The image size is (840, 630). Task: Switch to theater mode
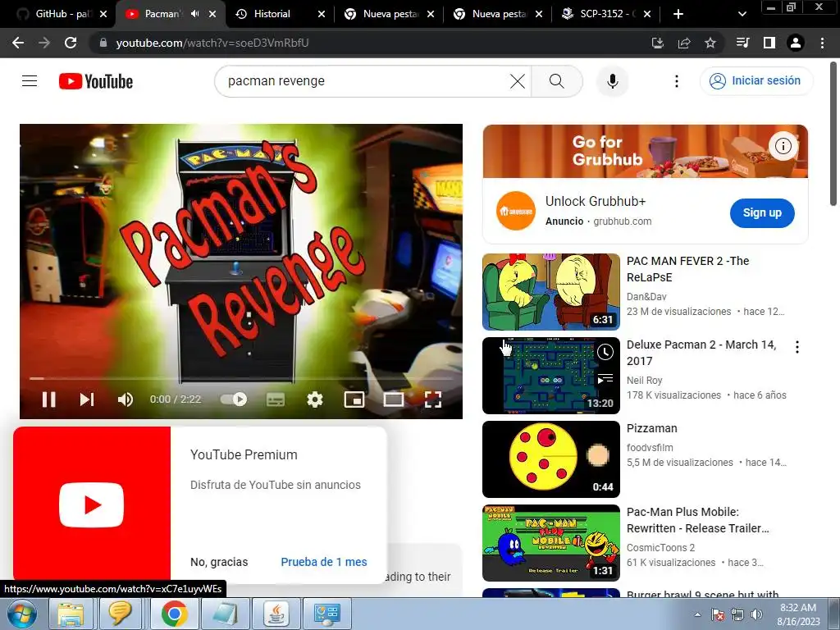click(x=394, y=399)
